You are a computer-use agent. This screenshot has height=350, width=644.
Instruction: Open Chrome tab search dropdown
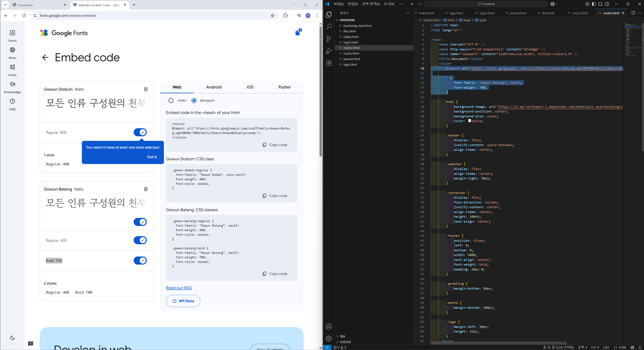tap(5, 5)
